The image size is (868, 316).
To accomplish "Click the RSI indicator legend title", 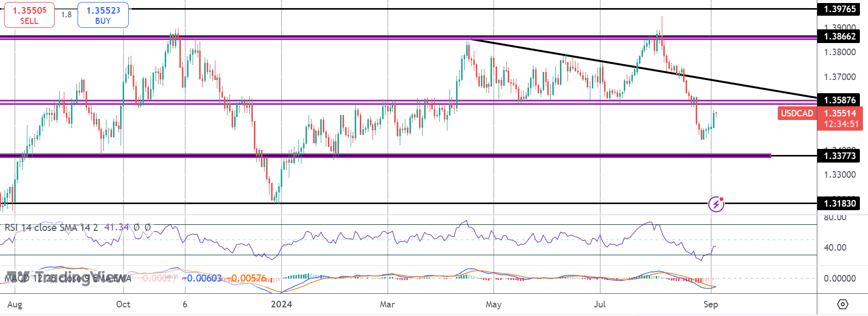I will [x=51, y=228].
